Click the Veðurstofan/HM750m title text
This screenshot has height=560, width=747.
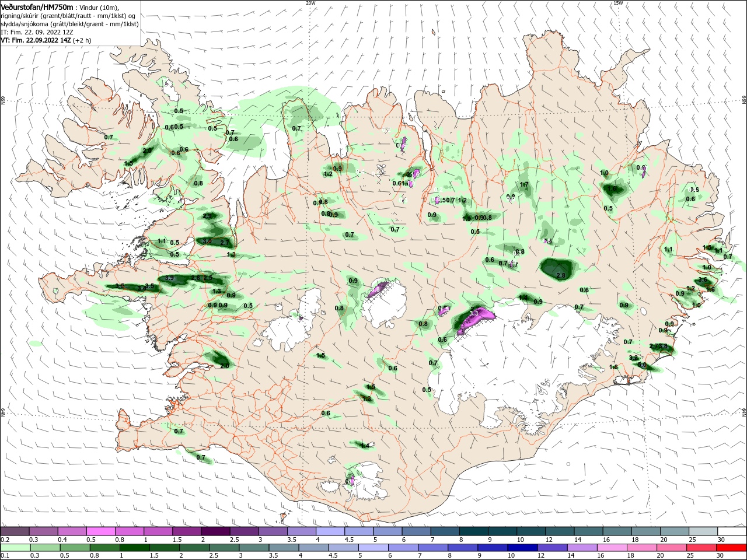[37, 6]
